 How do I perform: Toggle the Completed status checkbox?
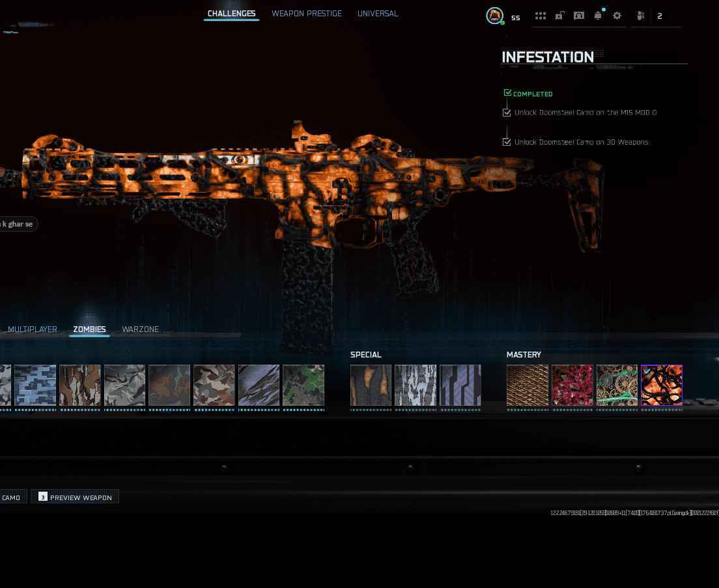507,93
